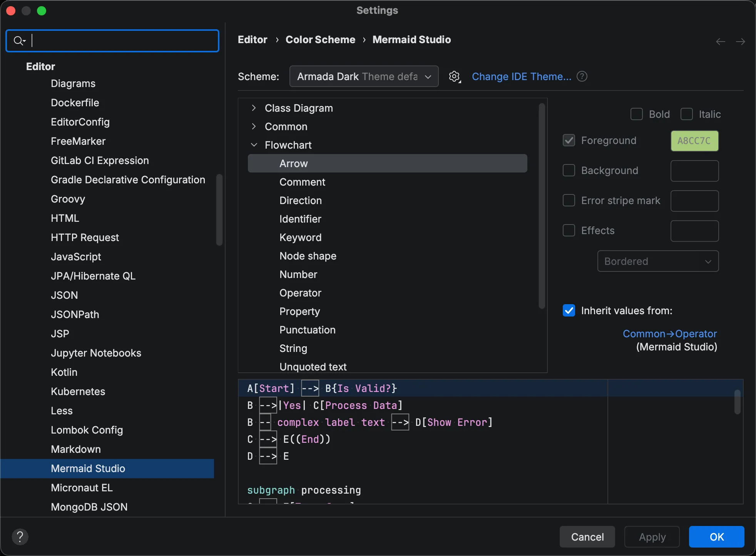Expand the Class Diagram node
756x556 pixels.
(254, 108)
